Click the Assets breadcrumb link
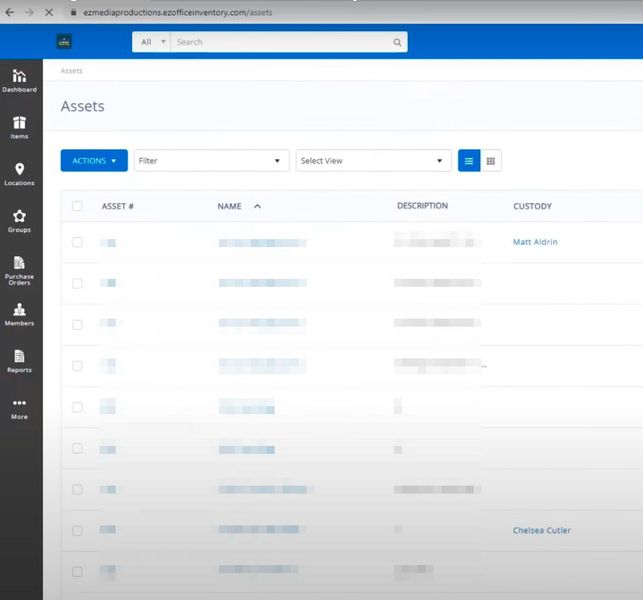This screenshot has height=600, width=643. click(x=71, y=71)
